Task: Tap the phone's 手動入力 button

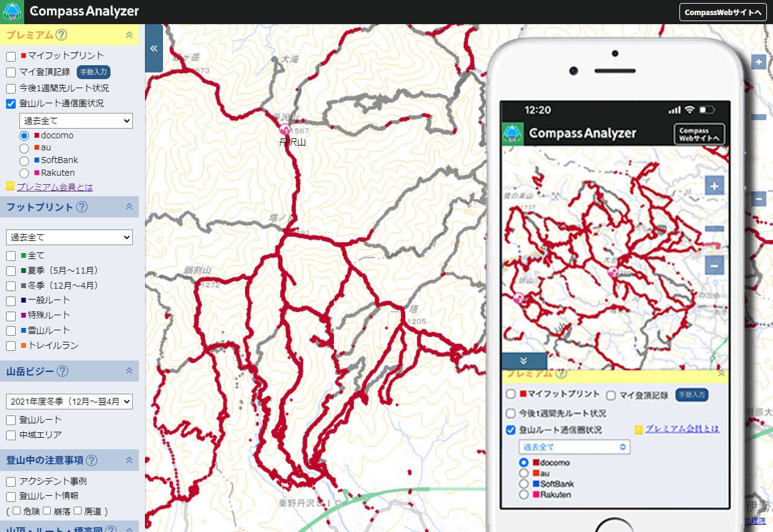Action: click(691, 394)
